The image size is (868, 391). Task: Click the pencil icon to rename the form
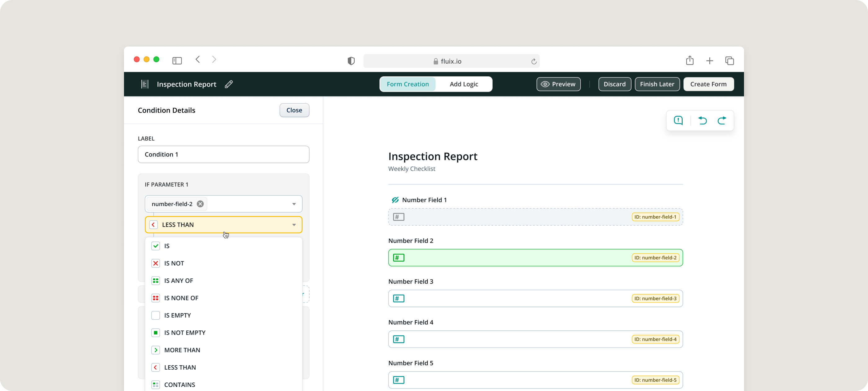pyautogui.click(x=229, y=84)
